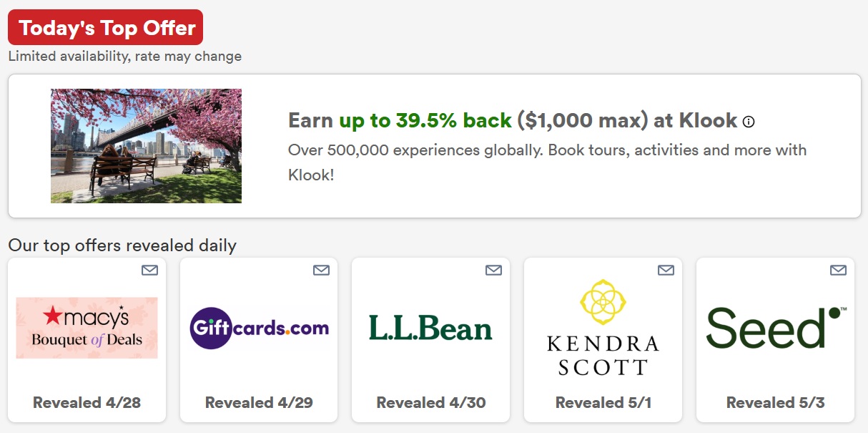Click the envelope icon on Seed card
The width and height of the screenshot is (868, 433).
point(839,270)
